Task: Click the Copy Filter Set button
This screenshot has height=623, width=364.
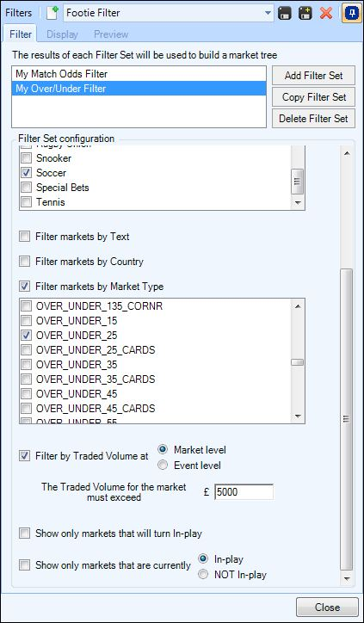Action: pos(313,97)
